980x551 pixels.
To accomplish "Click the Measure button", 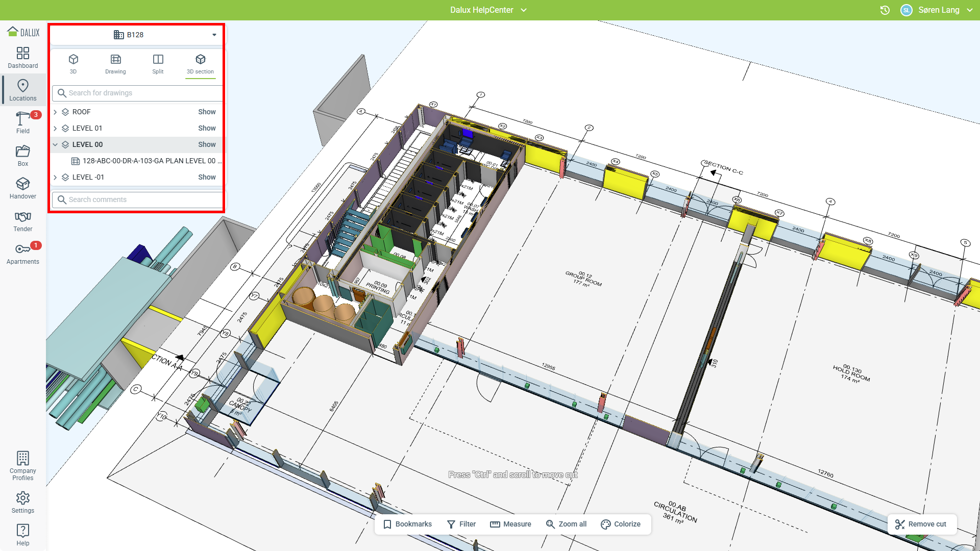I will click(510, 524).
